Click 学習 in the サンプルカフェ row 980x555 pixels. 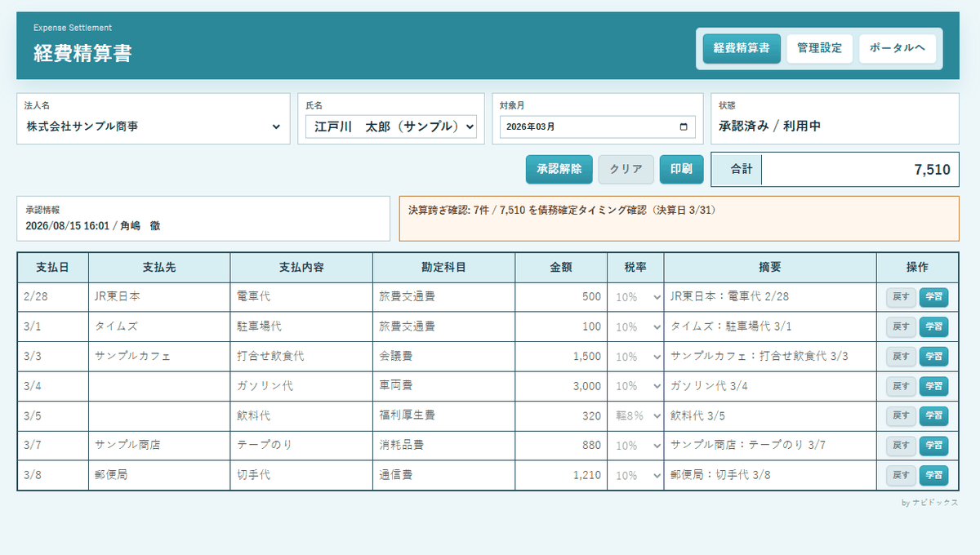934,357
